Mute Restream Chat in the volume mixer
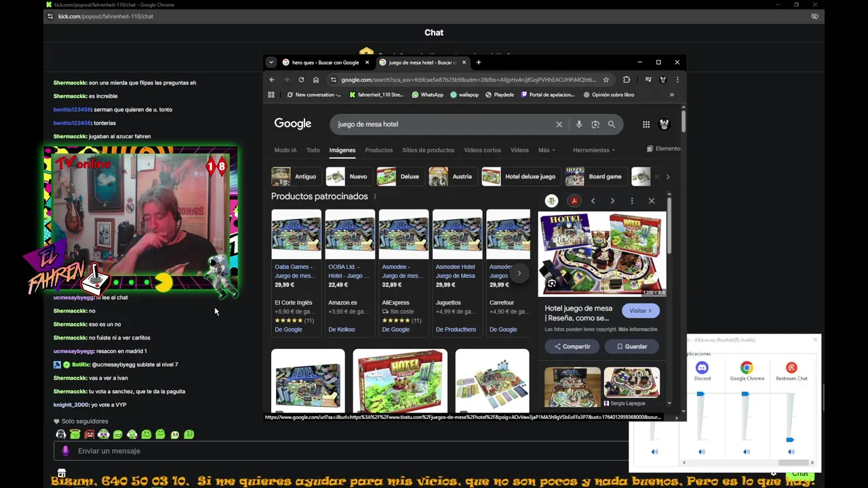The width and height of the screenshot is (868, 488). tap(791, 452)
